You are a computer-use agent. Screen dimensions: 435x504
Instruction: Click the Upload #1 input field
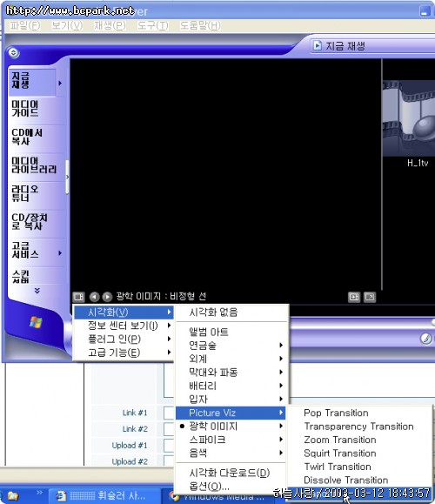[170, 446]
